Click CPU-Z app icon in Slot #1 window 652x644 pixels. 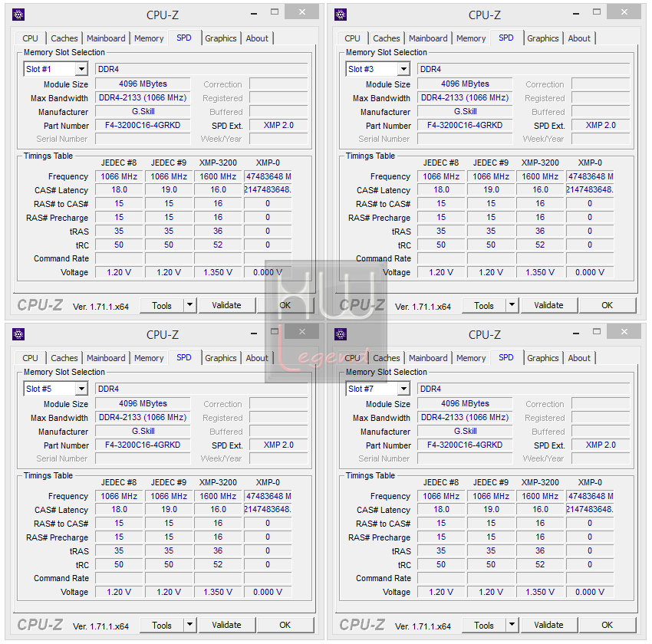[18, 15]
